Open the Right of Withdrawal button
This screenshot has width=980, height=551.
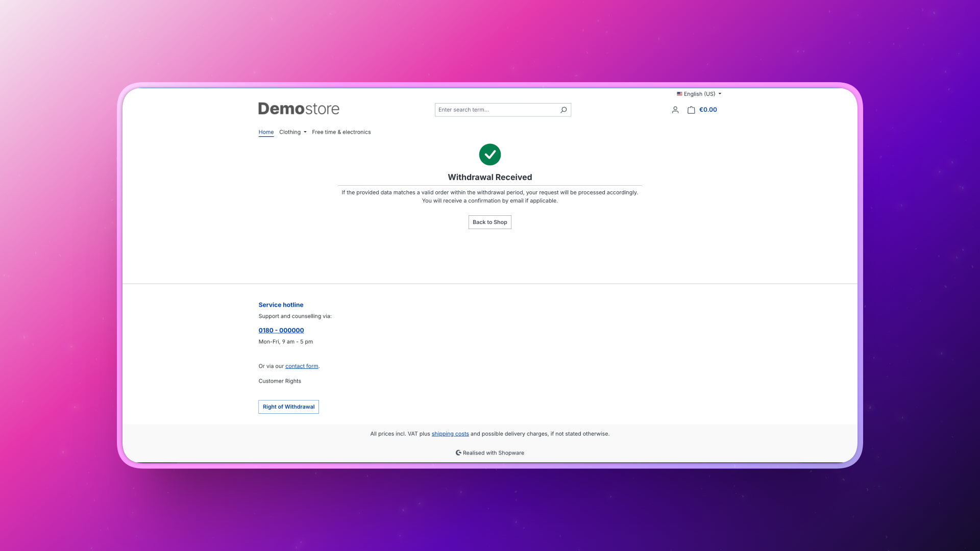tap(289, 407)
